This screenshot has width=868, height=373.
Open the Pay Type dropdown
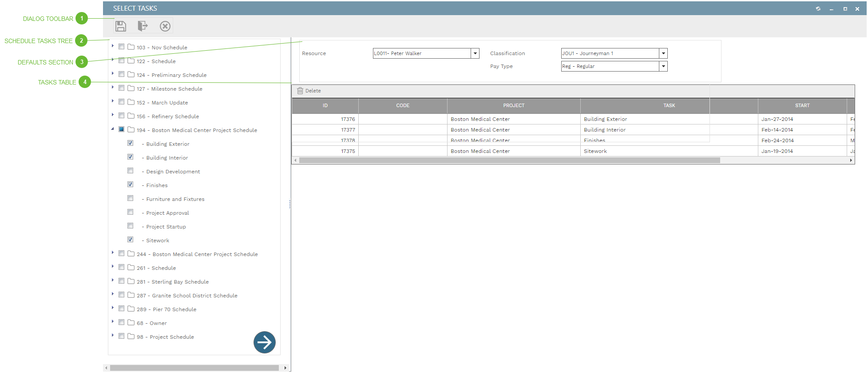pos(663,66)
